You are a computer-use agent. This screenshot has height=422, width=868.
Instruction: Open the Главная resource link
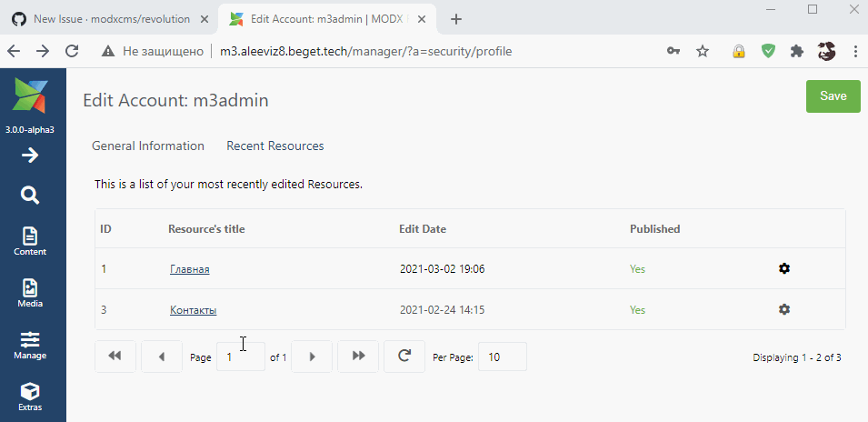pos(190,269)
